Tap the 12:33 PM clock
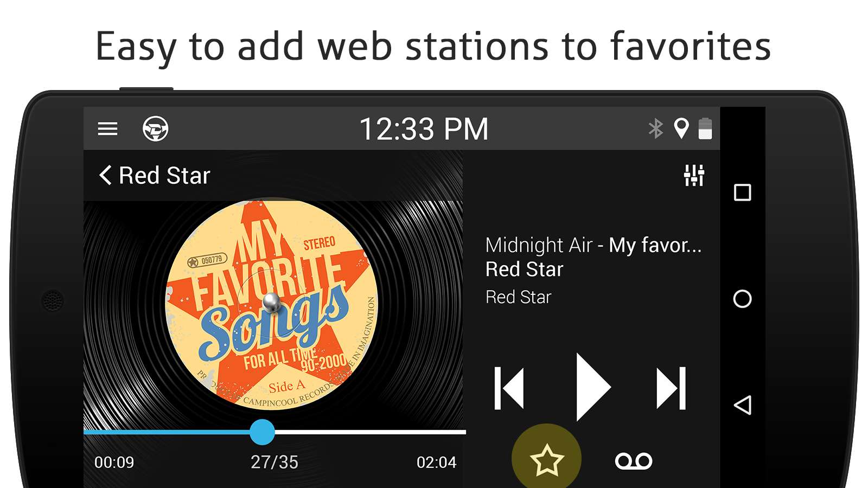This screenshot has height=488, width=868. click(424, 129)
